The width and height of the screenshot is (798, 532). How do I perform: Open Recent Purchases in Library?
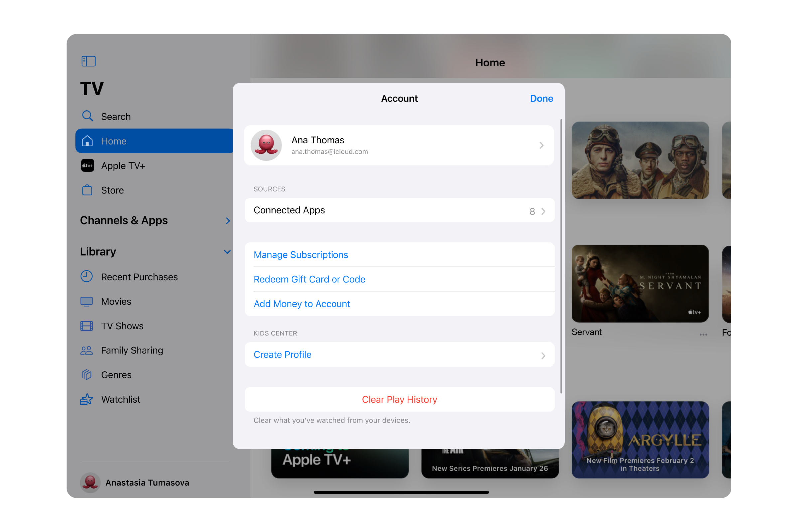click(154, 277)
